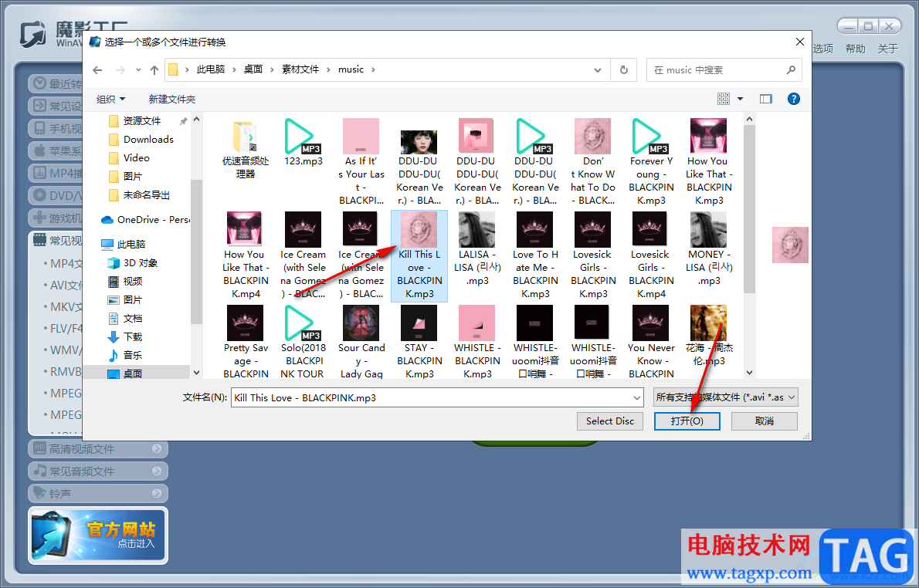Select Downloads folder in sidebar
Image resolution: width=919 pixels, height=588 pixels.
pos(148,140)
